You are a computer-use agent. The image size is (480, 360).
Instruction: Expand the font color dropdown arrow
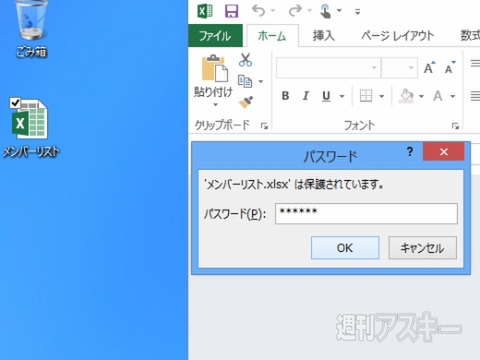453,96
